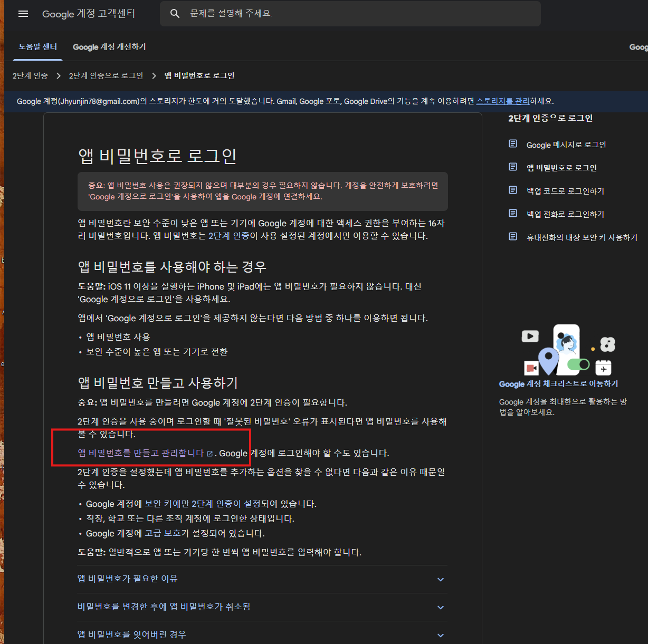Click chevron on 앱 비밀번호를 잊어버린 경우 row
This screenshot has height=644, width=648.
[x=441, y=636]
